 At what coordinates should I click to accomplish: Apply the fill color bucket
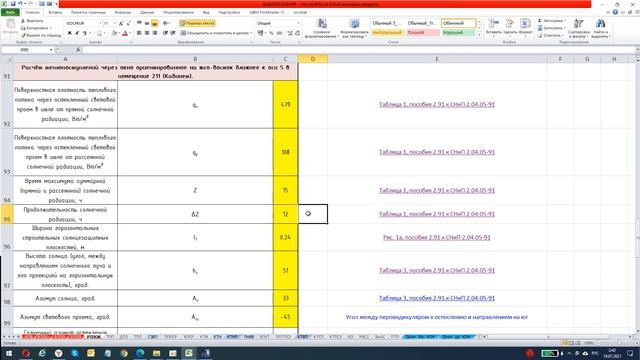115,33
